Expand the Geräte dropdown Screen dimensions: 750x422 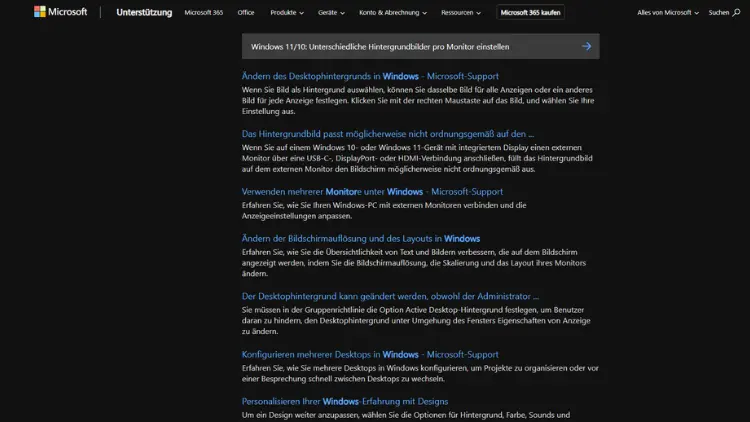pos(331,12)
